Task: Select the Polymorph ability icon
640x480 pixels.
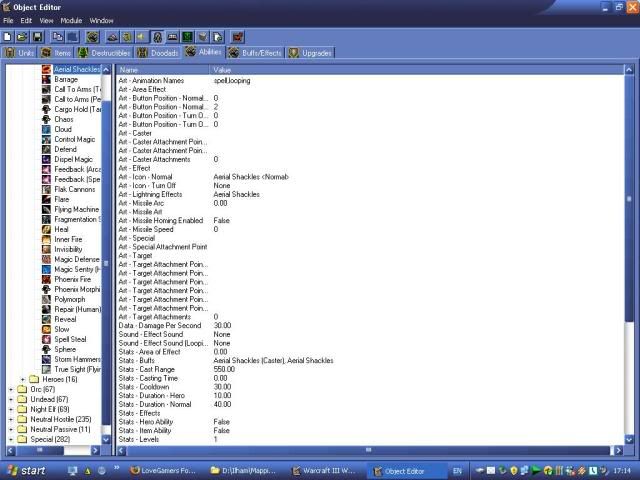Action: (x=47, y=299)
